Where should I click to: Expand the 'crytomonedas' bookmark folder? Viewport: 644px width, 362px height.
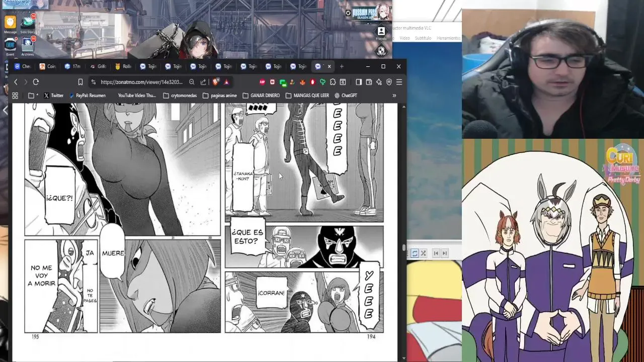(180, 96)
